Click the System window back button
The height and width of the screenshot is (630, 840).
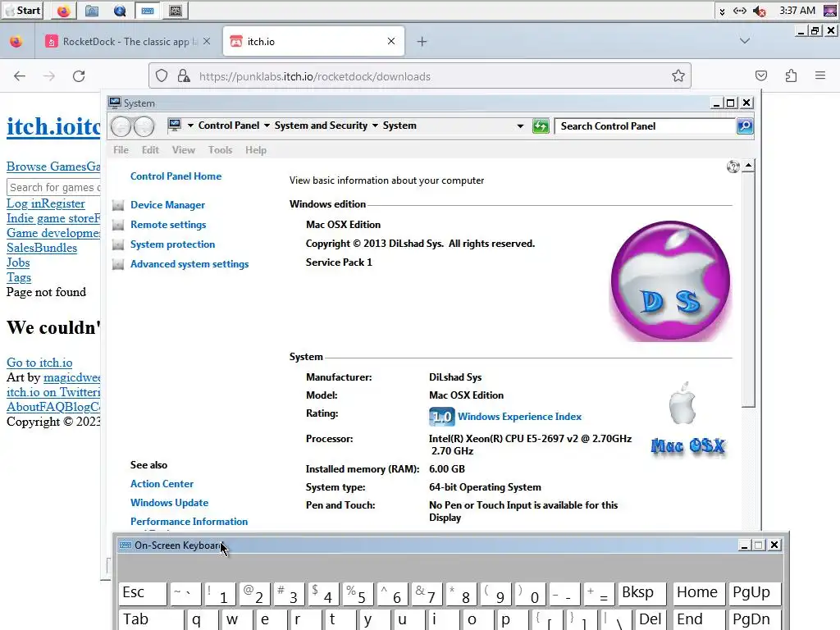[121, 126]
